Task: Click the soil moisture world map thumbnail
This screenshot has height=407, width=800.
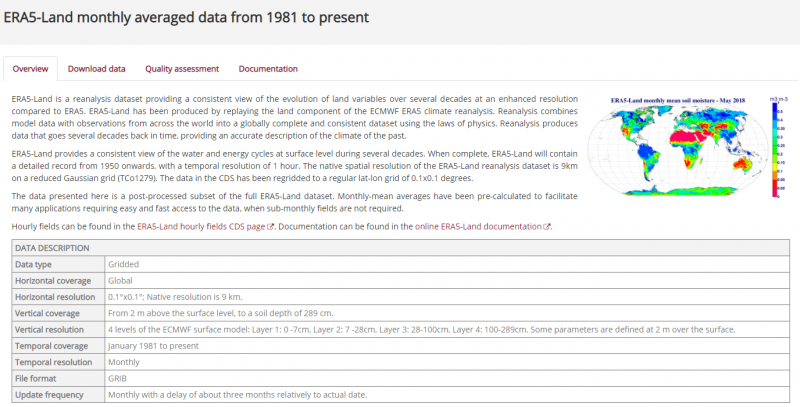Action: [675, 152]
